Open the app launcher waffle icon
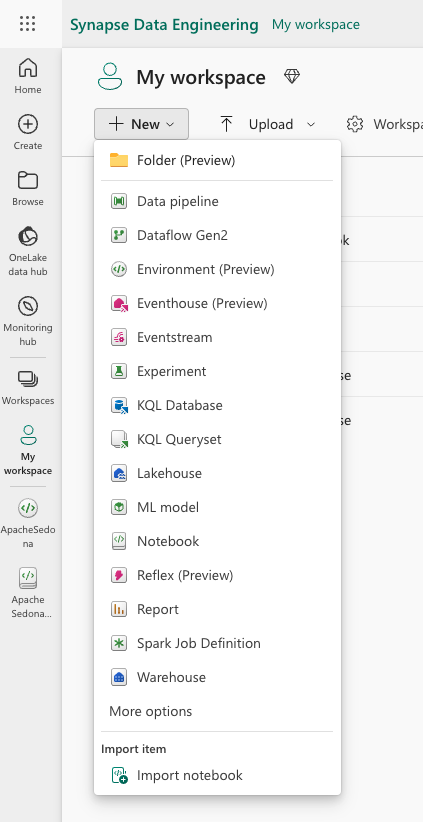423x822 pixels. tap(27, 24)
